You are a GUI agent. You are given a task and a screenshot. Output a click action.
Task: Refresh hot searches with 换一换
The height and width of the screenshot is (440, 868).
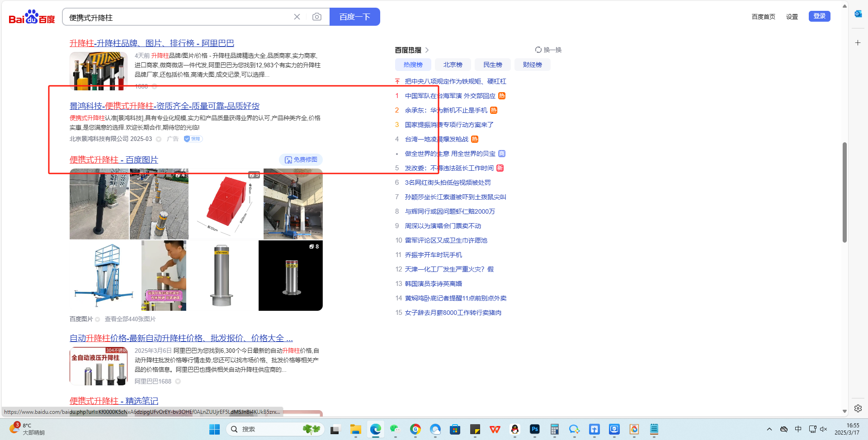pos(548,50)
